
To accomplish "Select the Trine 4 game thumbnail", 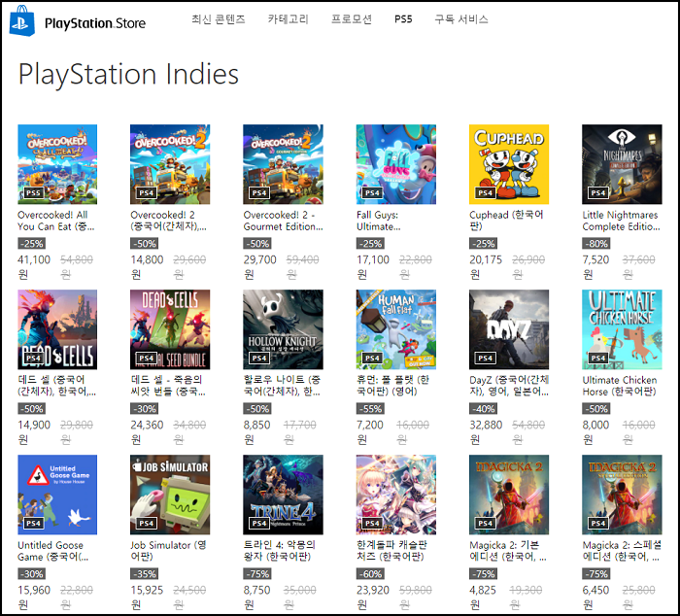I will (x=283, y=495).
